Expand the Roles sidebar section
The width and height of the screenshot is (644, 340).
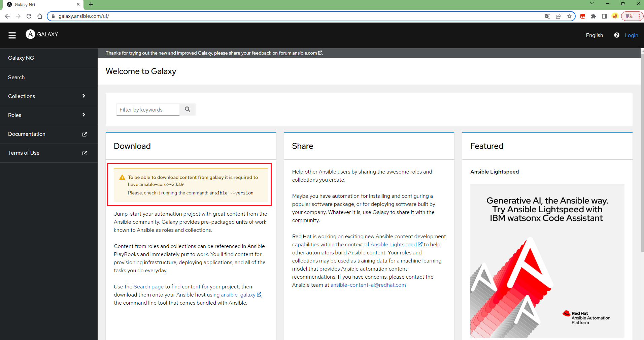49,115
